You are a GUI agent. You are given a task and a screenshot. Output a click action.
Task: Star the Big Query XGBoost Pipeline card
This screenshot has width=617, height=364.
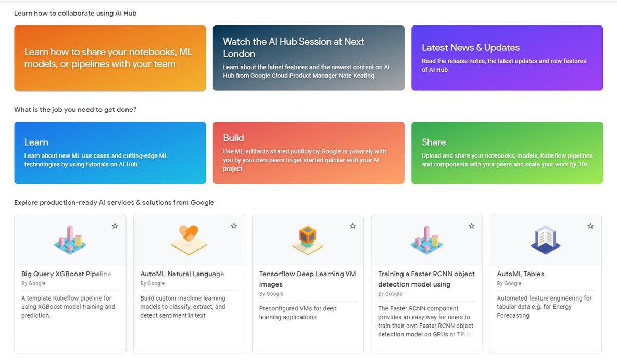[115, 226]
